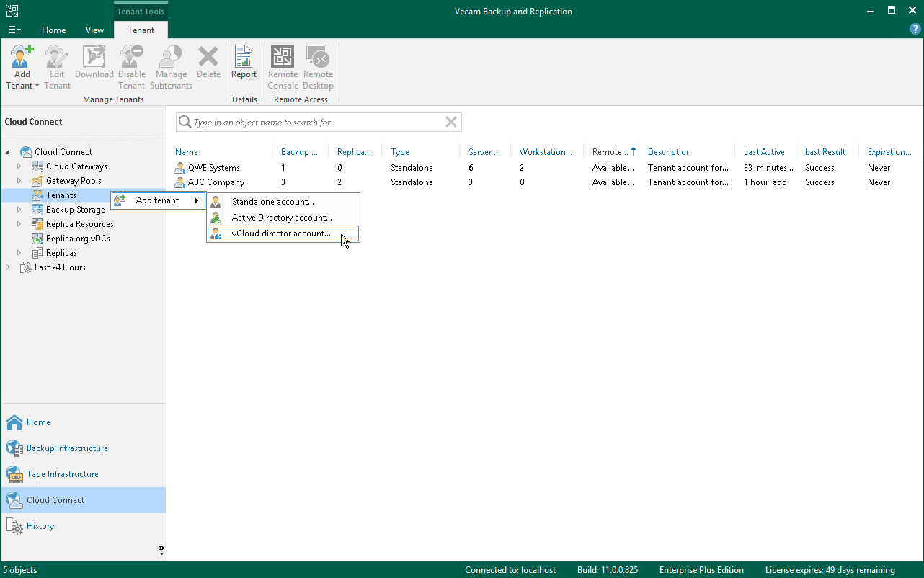
Task: Click the Replica org vDCs tree icon
Action: coord(37,239)
